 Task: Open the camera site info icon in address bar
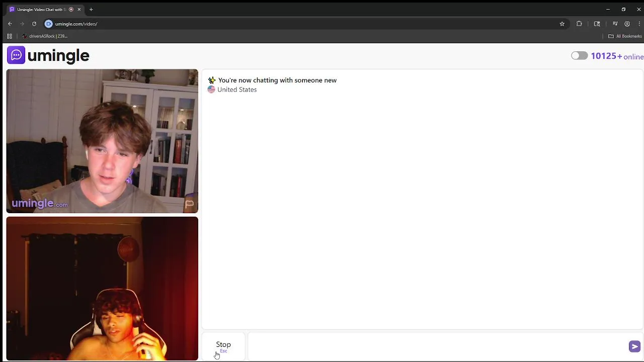point(49,24)
